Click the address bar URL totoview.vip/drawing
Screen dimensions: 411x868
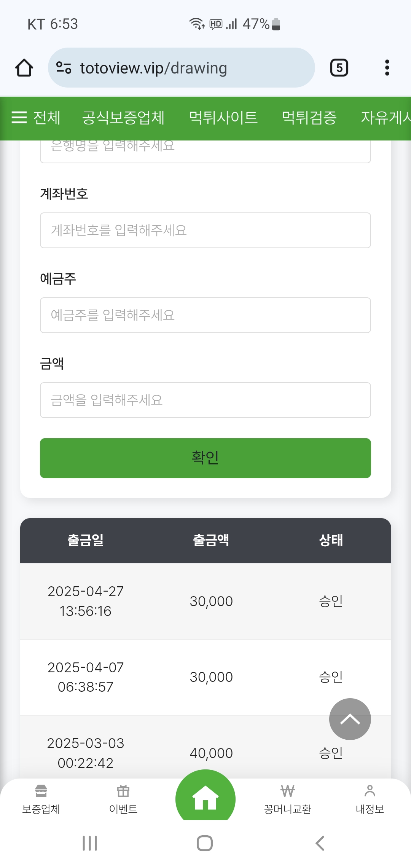pyautogui.click(x=153, y=68)
